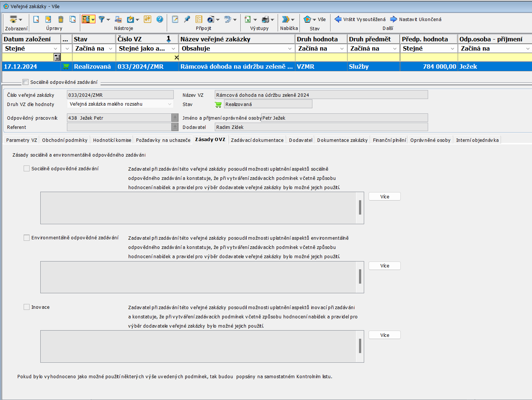Viewport: 532px width, 400px height.
Task: Click the trash can delete icon
Action: (x=61, y=19)
